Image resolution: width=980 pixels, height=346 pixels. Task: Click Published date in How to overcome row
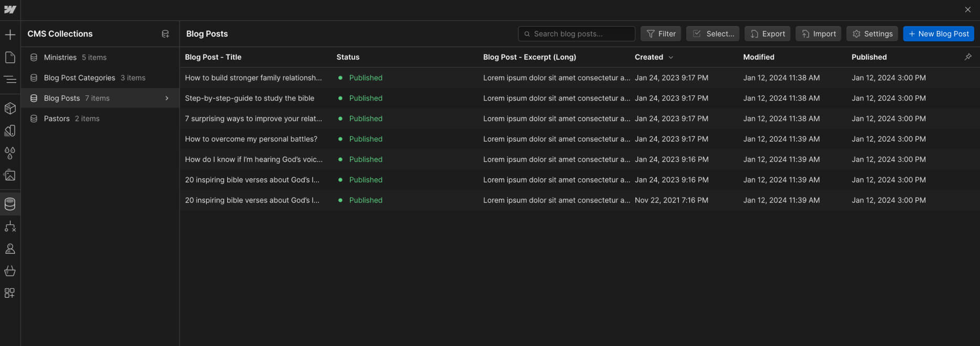click(889, 139)
